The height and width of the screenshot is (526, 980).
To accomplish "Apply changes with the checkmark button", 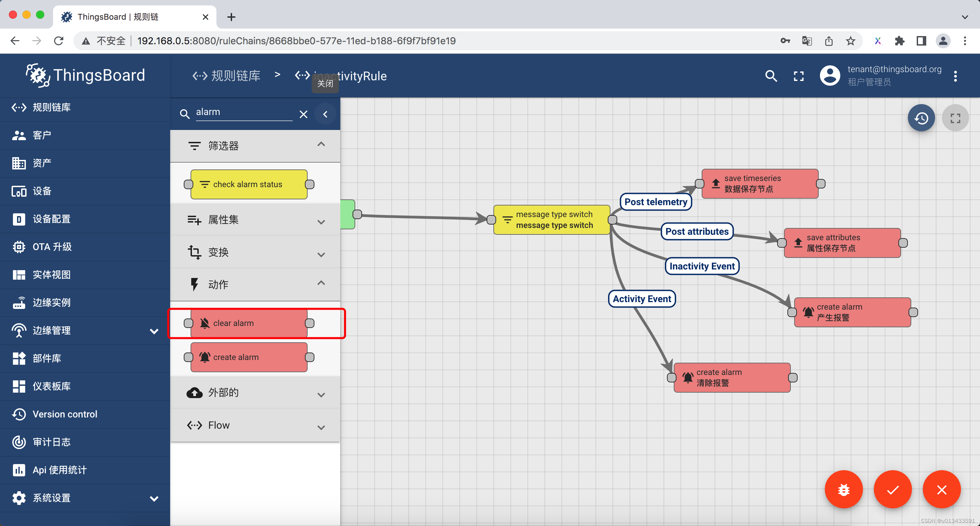I will point(893,490).
